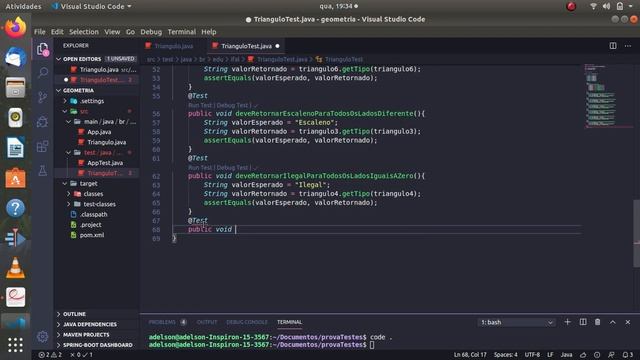Open notifications bell in status bar
The image size is (640, 360).
628,355
